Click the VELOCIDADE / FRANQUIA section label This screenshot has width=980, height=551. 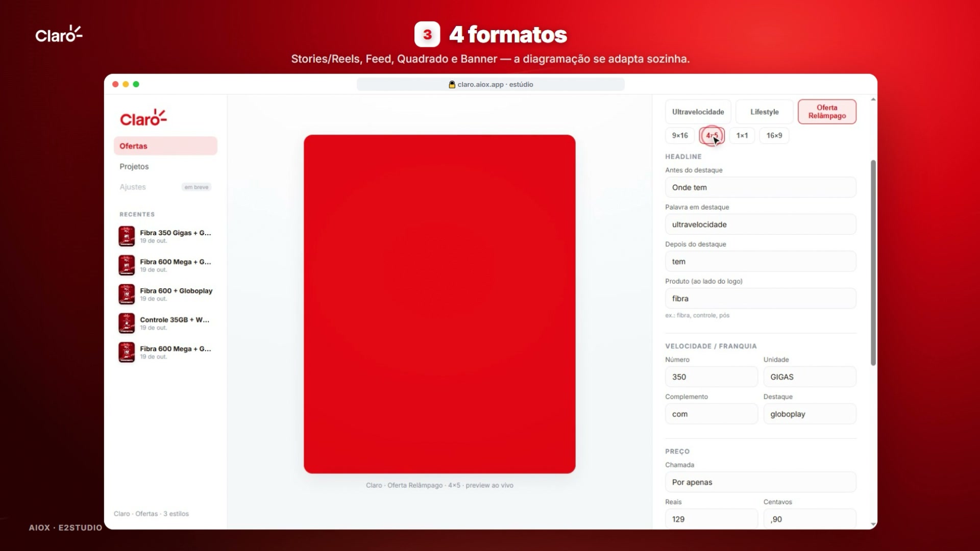coord(710,346)
